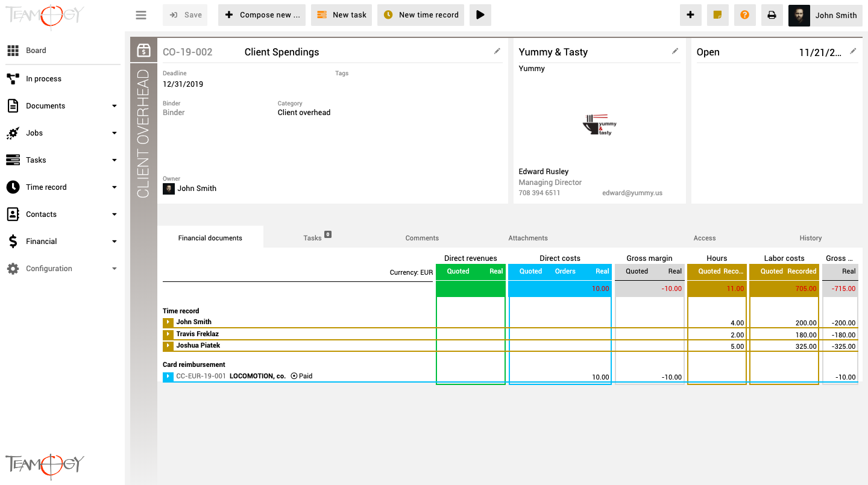Click the 708 394 6511 phone number

tap(539, 193)
